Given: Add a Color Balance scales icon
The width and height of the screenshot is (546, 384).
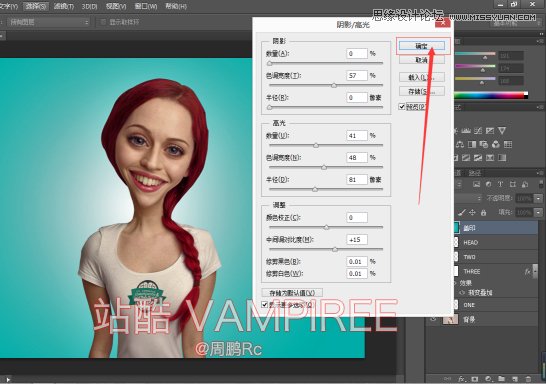Looking at the screenshot, I should click(x=460, y=144).
